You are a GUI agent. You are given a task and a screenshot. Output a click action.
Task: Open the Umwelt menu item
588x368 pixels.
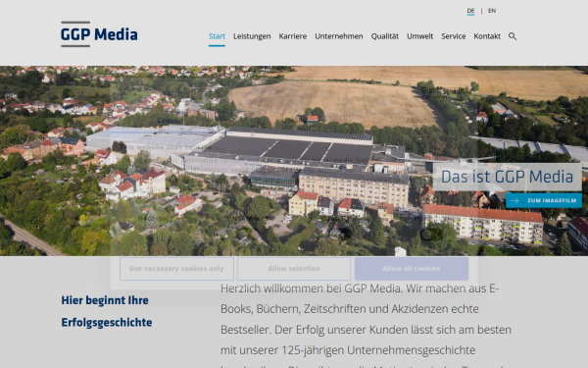point(420,36)
